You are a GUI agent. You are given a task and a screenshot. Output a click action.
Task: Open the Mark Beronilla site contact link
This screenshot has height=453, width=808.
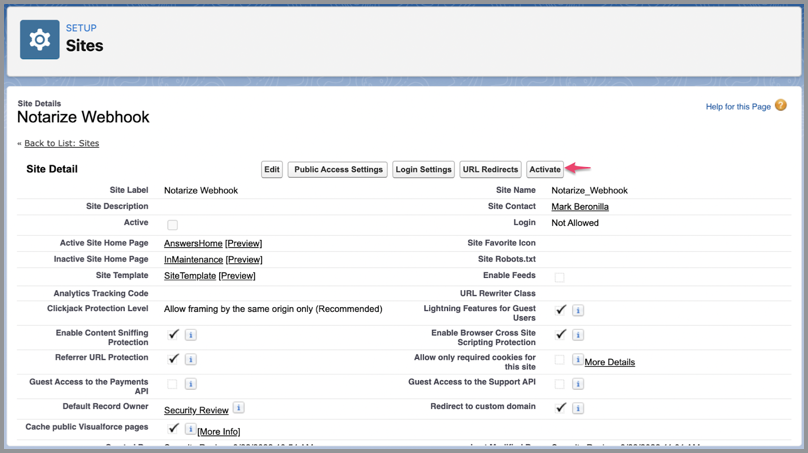click(x=580, y=207)
